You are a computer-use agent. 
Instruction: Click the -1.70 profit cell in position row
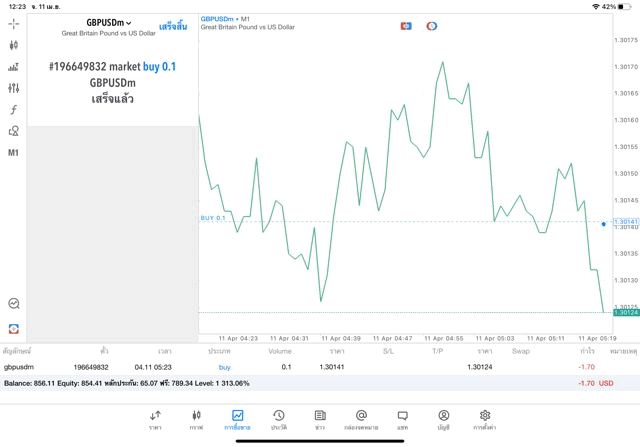(x=587, y=367)
